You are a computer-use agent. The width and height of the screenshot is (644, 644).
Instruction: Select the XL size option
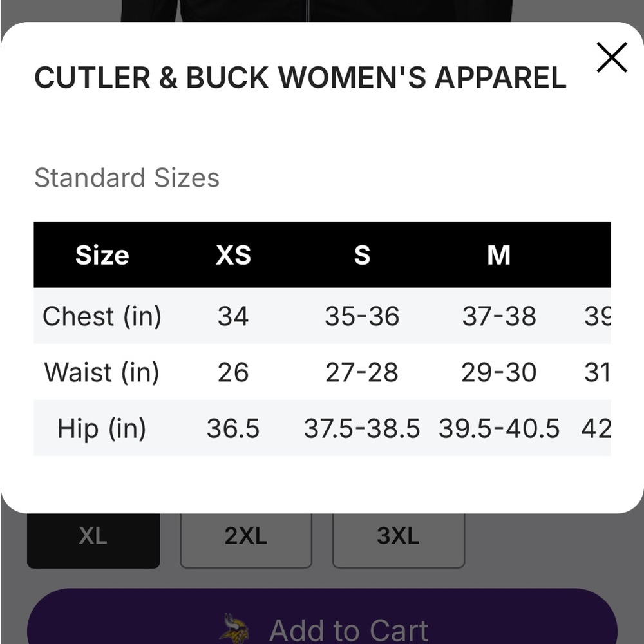[x=93, y=536]
